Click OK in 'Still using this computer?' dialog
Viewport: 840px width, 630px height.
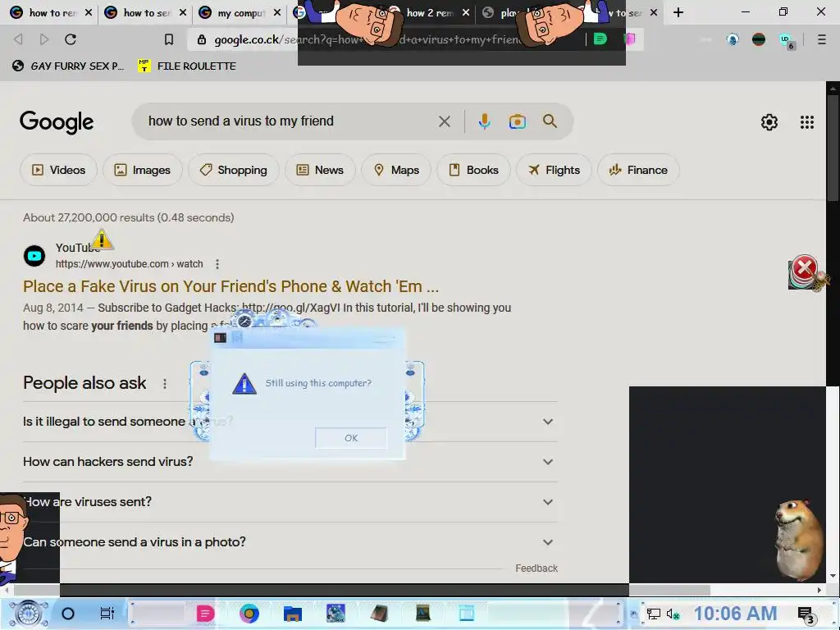click(351, 438)
